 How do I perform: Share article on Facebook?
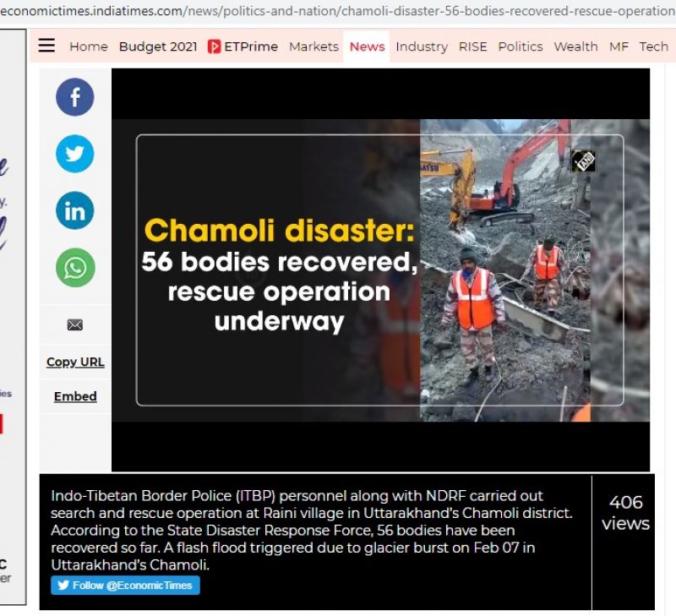[75, 97]
